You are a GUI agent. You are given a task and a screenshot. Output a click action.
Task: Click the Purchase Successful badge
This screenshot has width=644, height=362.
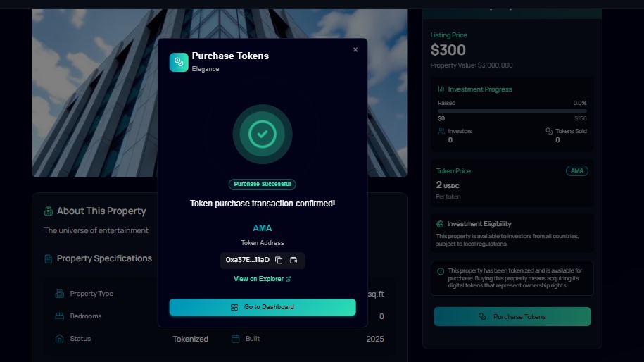click(263, 184)
